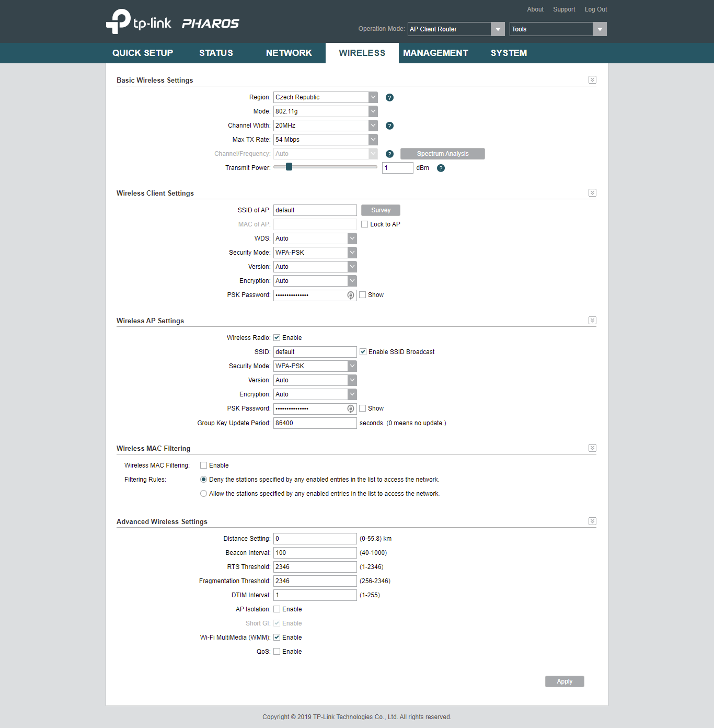The image size is (714, 728).
Task: Collapse the Wireless MAC Filtering section
Action: pos(592,448)
